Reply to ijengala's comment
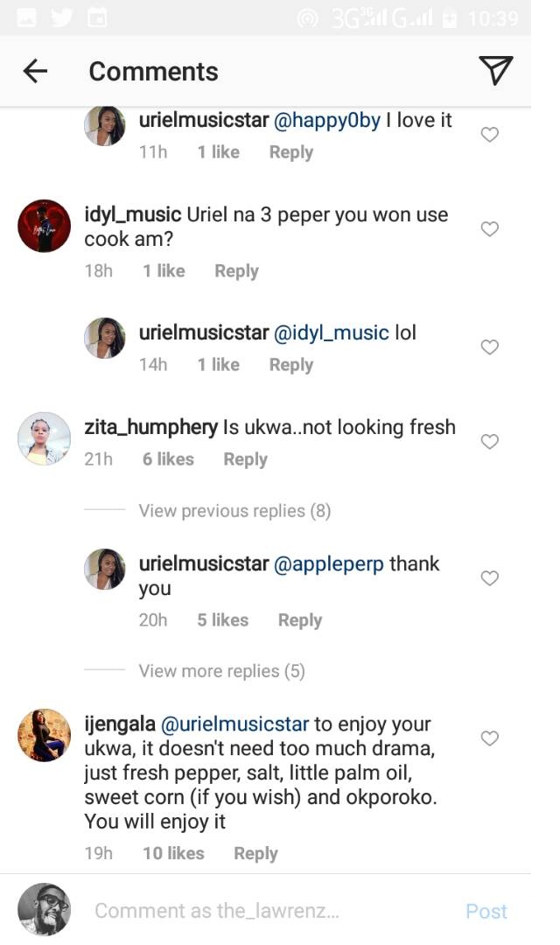Image resolution: width=560 pixels, height=945 pixels. 255,853
